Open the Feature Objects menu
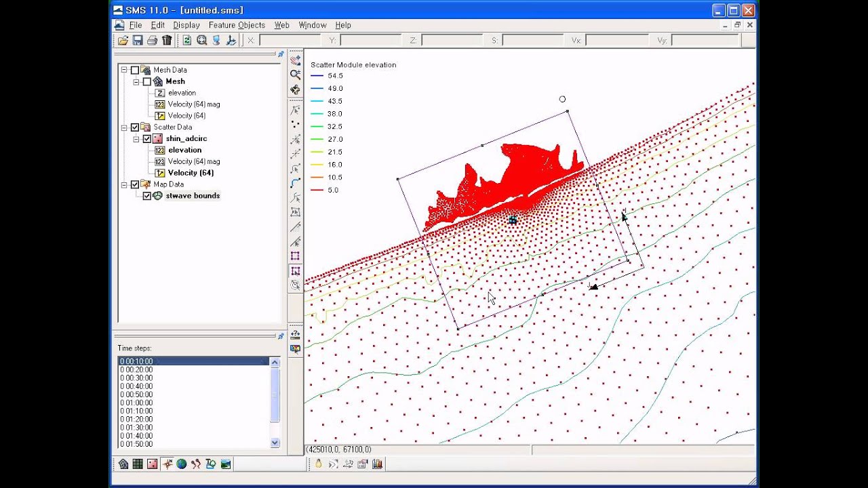This screenshot has width=868, height=488. click(237, 25)
